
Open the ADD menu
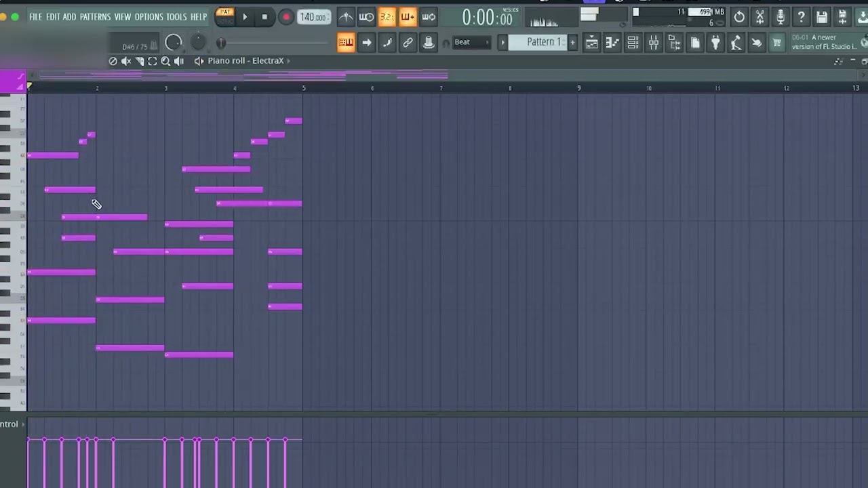[x=69, y=17]
